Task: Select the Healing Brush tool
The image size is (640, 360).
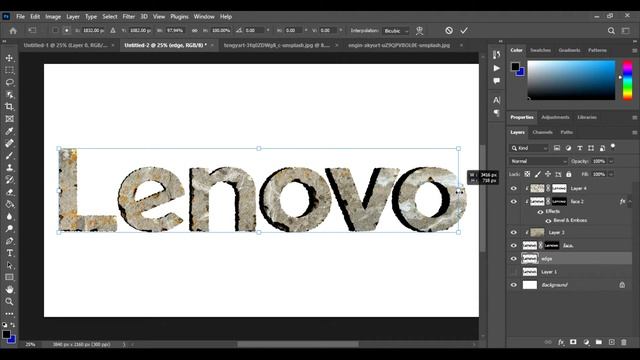Action: click(x=9, y=143)
